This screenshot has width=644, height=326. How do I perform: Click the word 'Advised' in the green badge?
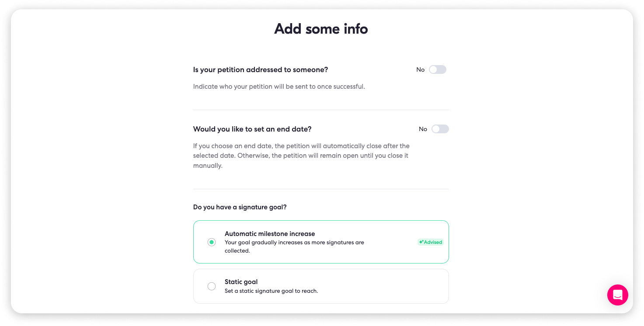point(433,242)
